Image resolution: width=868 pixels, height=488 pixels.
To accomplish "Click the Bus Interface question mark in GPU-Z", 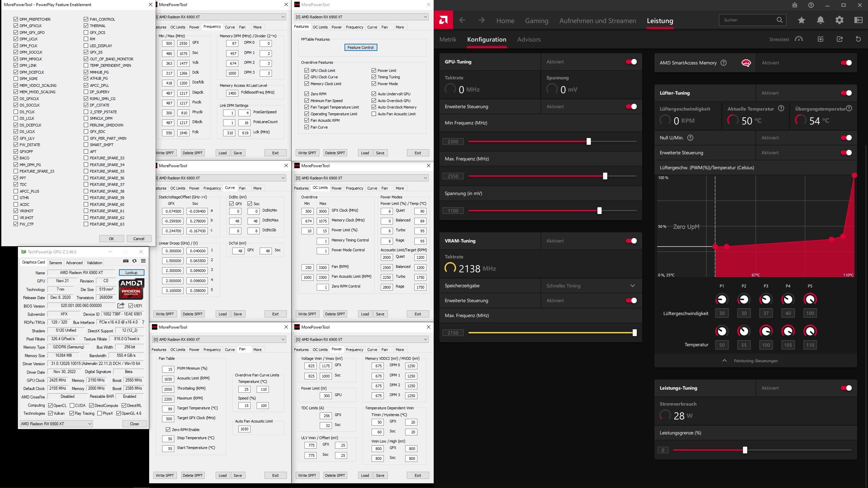I will (x=143, y=322).
